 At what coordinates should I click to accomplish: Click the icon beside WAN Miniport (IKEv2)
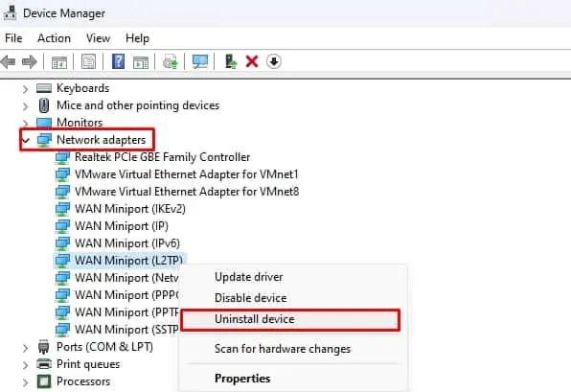click(62, 209)
